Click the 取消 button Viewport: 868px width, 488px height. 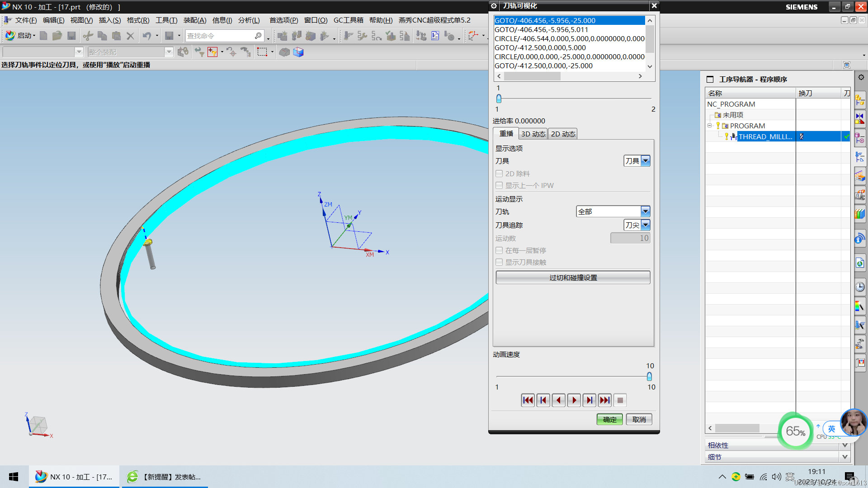click(639, 419)
